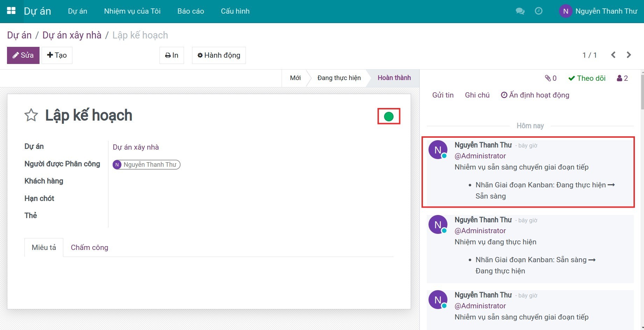Screen dimensions: 644x330
Task: Click the chatter panel vertical scrollbar
Action: point(642,91)
